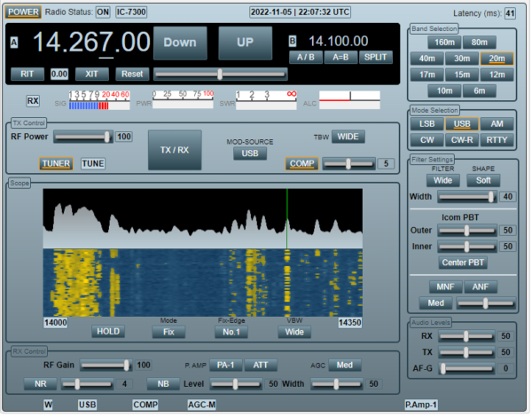Swap VFOs with A / B button
This screenshot has height=417, width=532.
tap(306, 58)
